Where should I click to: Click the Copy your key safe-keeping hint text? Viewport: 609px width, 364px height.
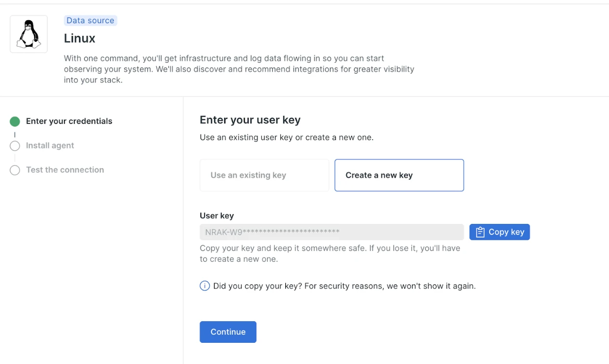point(330,254)
